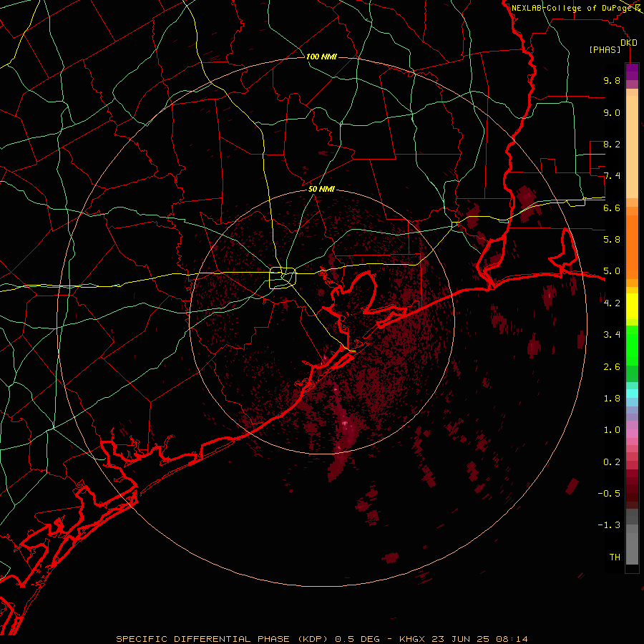Pick the purple segment atop the color bar
The image size is (644, 644).
pos(632,72)
